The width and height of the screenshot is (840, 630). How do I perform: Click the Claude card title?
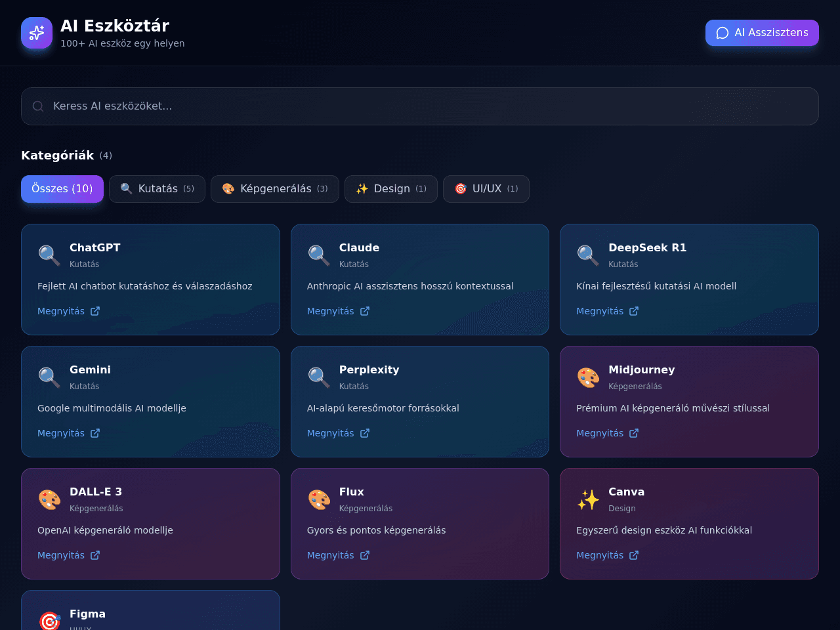[359, 248]
